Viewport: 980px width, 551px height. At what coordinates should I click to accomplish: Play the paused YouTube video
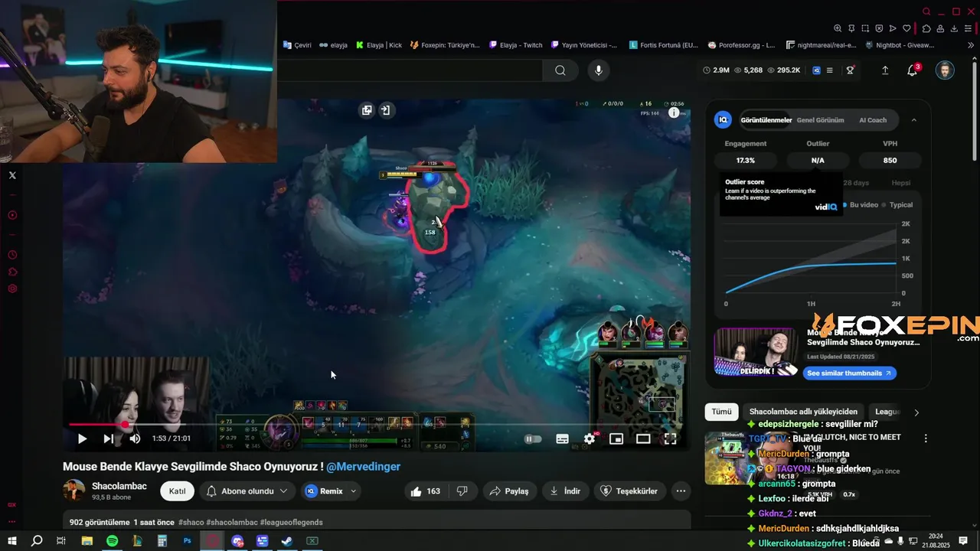(82, 439)
